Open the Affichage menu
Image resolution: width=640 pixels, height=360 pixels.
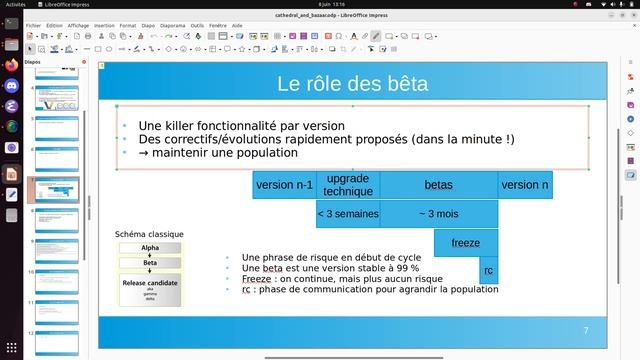coord(78,25)
